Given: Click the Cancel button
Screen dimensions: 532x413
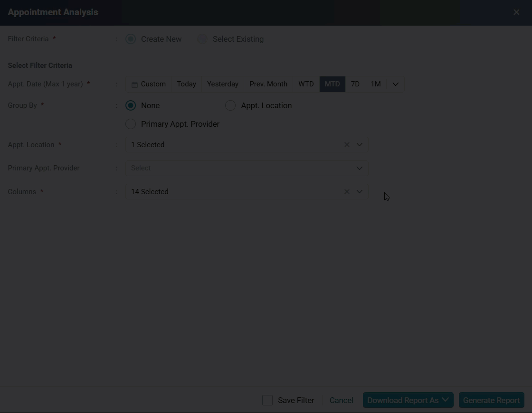Looking at the screenshot, I should point(342,400).
